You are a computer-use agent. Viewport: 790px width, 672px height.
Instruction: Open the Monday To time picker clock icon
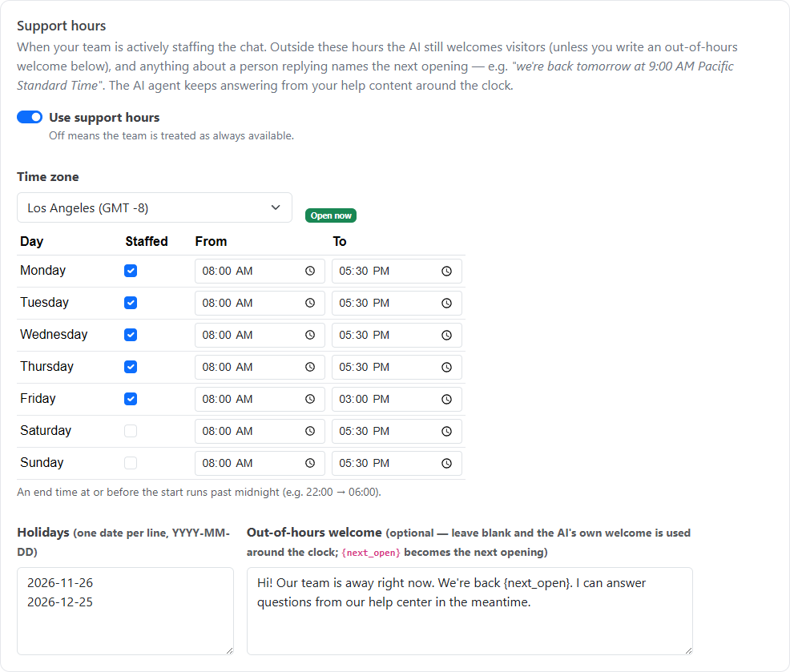click(446, 271)
